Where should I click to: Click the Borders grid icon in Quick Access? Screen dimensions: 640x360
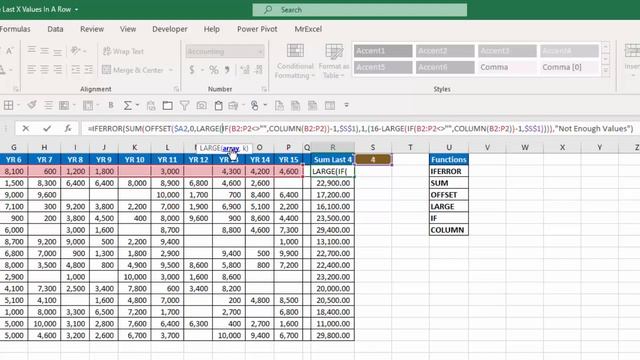[9, 106]
